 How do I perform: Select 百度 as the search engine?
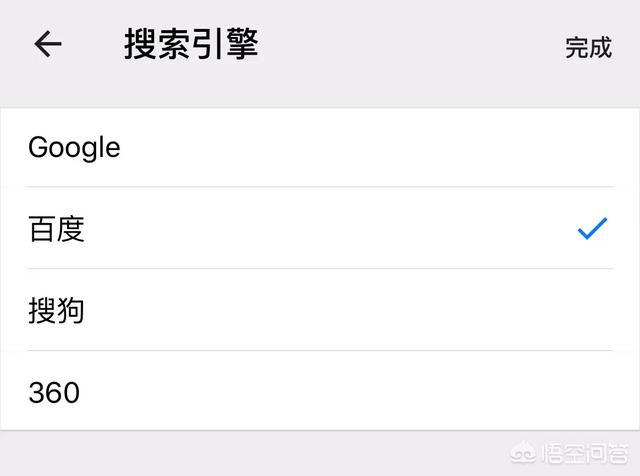[x=320, y=228]
